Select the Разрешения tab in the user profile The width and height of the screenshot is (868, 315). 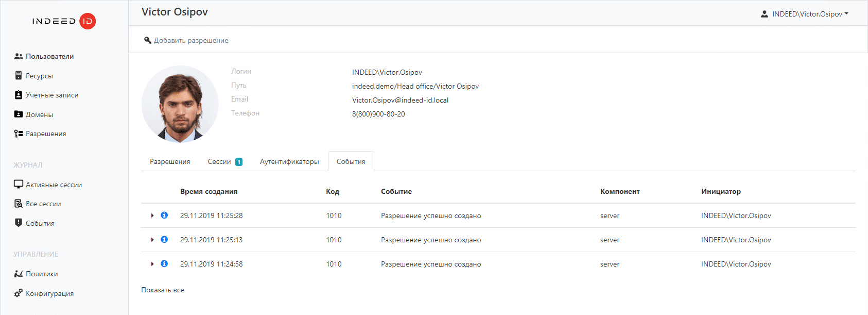[170, 161]
